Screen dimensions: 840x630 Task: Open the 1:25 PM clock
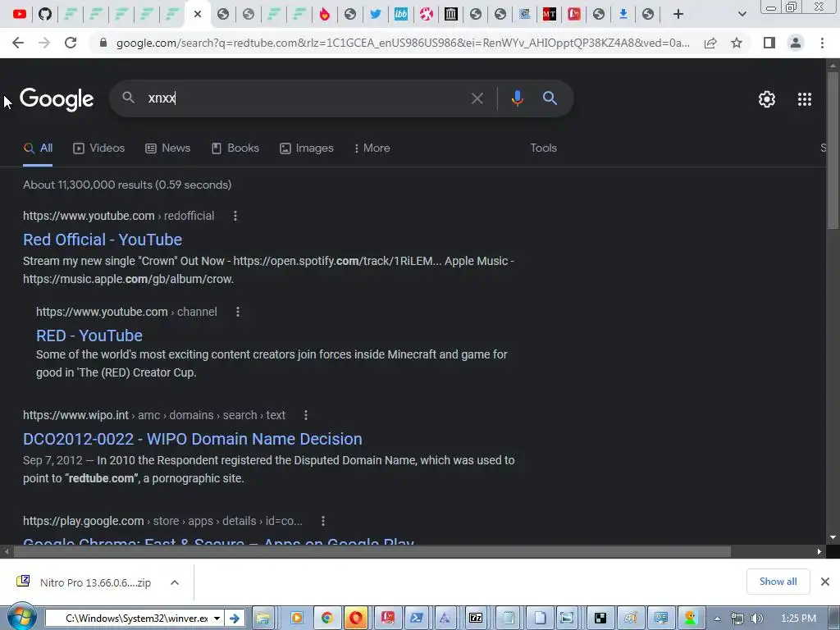[x=798, y=619]
